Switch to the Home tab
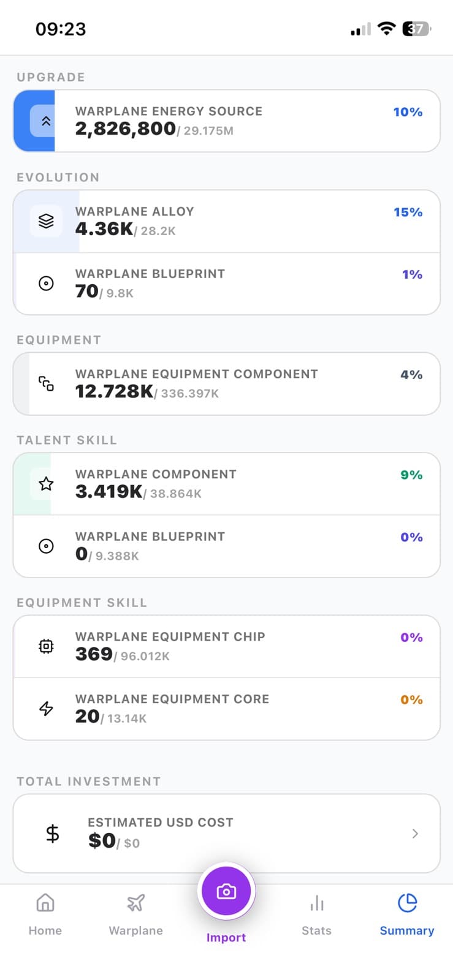Image resolution: width=453 pixels, height=980 pixels. click(x=45, y=913)
